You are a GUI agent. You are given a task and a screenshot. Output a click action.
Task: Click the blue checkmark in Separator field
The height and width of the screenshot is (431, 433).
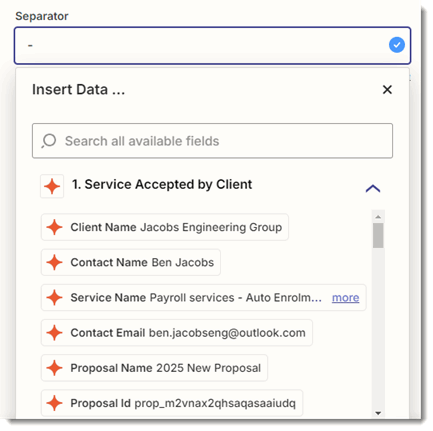(x=397, y=45)
